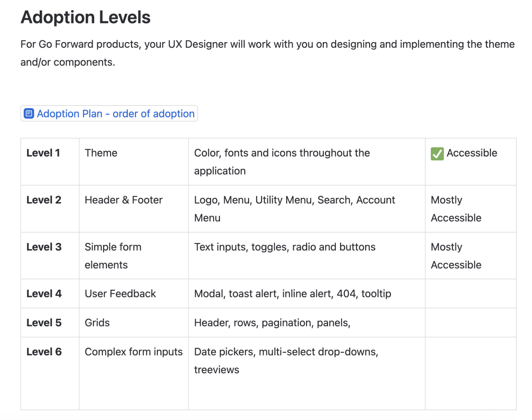Select the Level 6 row header cell

click(44, 352)
